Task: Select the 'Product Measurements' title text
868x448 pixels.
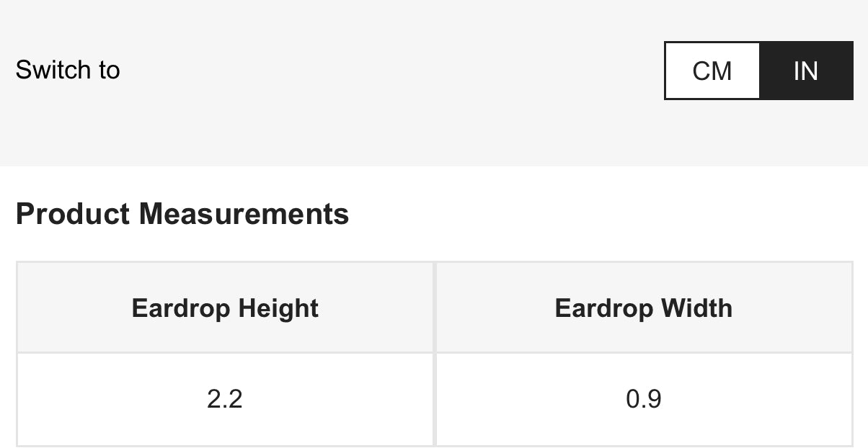Action: point(182,214)
